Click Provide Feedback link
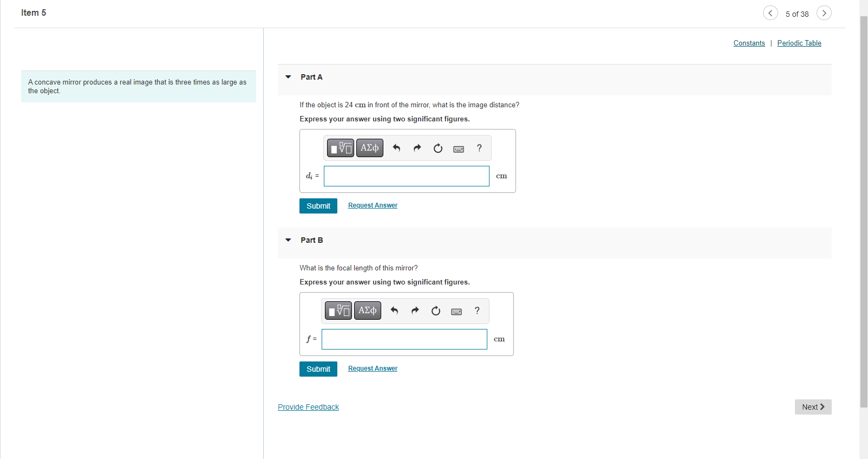The image size is (868, 459). [308, 407]
